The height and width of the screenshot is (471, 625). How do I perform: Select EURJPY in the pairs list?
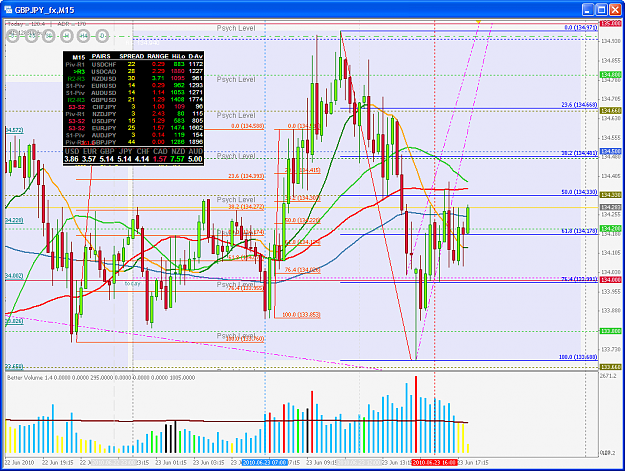coord(104,128)
